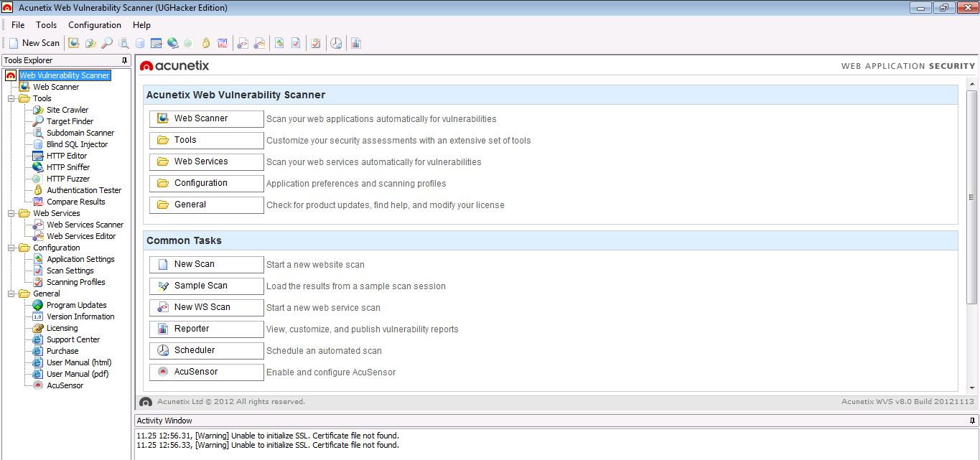Image resolution: width=980 pixels, height=460 pixels.
Task: Click the main panel vertical scrollbar thumb
Action: coord(972,197)
